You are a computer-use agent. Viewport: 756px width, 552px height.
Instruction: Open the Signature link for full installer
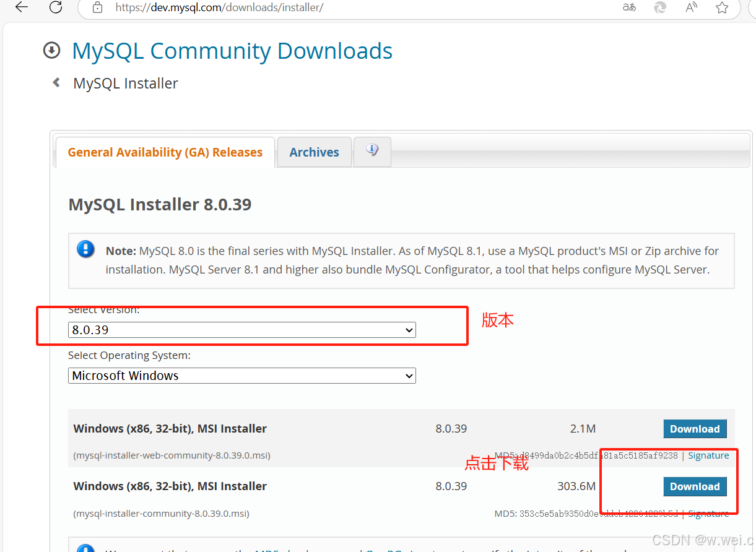click(x=708, y=513)
